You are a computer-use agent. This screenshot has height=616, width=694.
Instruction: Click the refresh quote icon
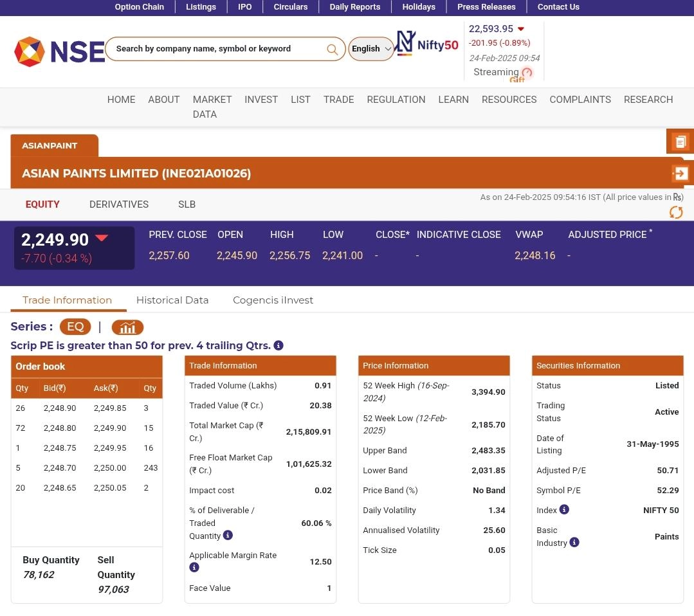pos(675,212)
